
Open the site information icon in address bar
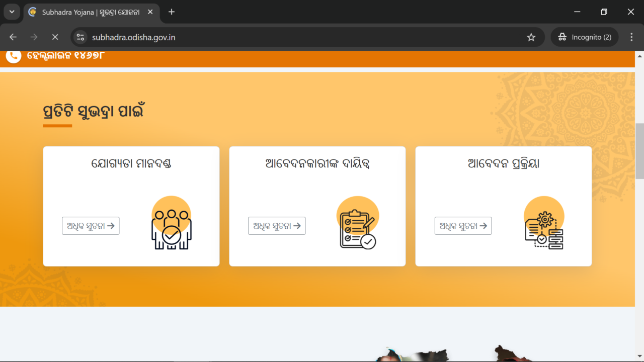tap(80, 37)
